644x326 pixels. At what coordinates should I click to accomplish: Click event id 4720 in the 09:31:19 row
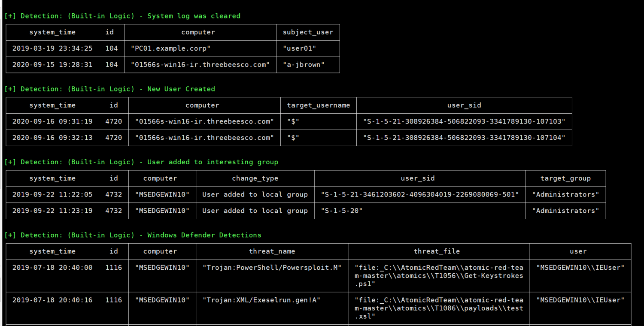114,121
